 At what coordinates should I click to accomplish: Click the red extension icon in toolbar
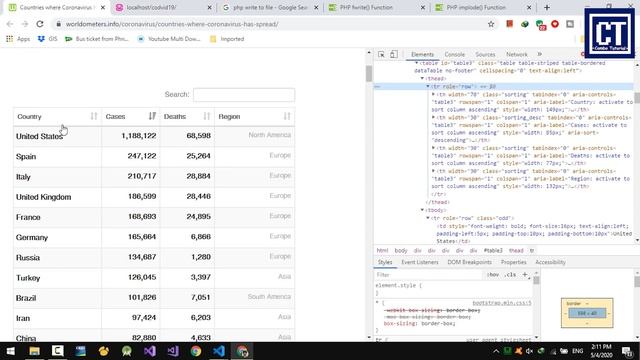point(509,24)
